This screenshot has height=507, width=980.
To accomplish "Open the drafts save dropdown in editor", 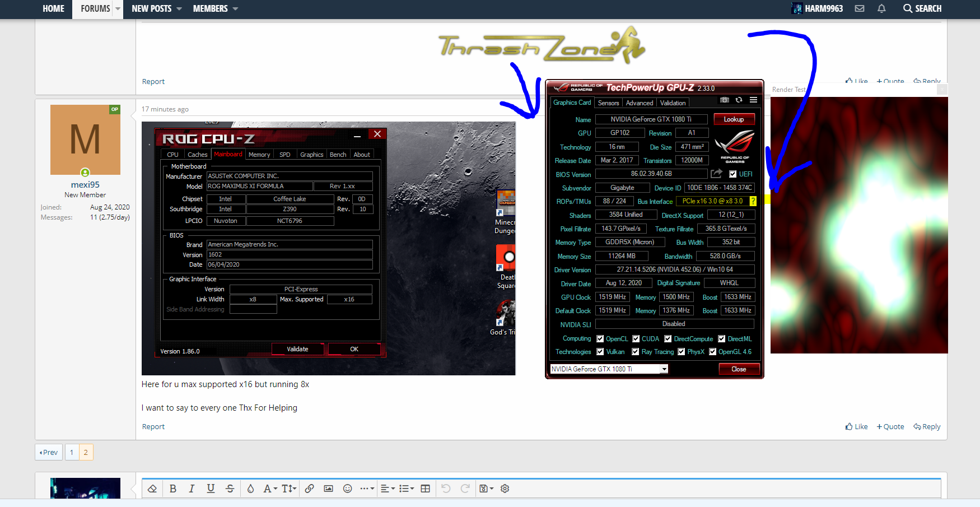I will [x=487, y=489].
